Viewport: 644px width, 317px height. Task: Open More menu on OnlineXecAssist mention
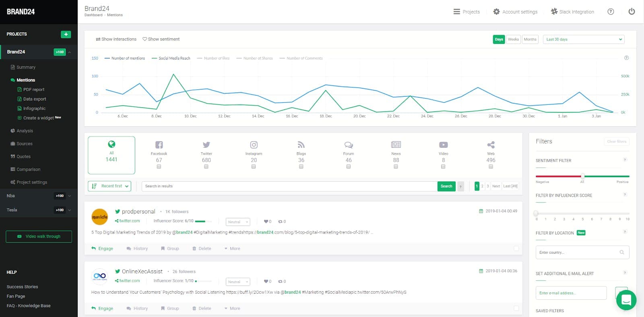click(x=232, y=309)
